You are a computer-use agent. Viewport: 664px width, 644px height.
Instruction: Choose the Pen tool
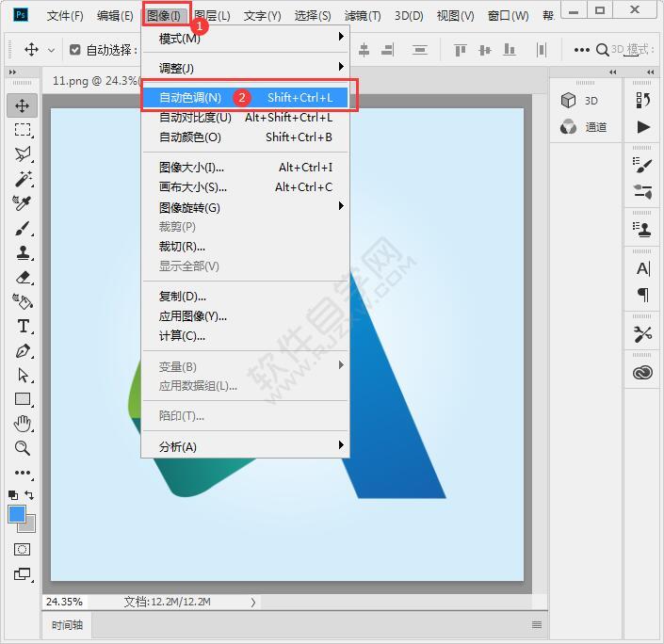23,350
